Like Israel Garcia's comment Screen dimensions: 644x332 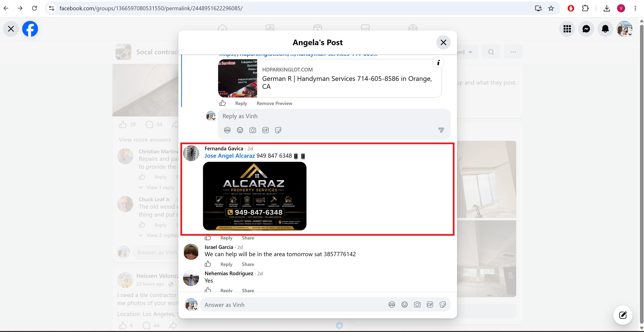(208, 264)
